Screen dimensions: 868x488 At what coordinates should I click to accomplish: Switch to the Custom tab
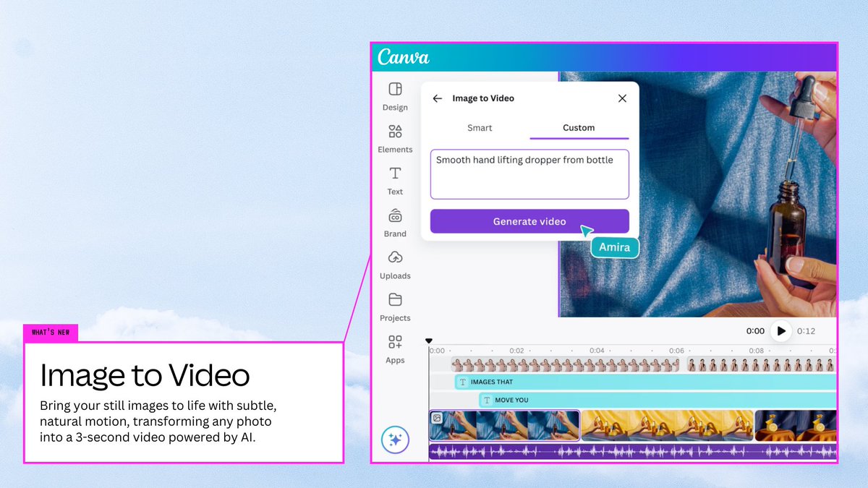(x=579, y=128)
